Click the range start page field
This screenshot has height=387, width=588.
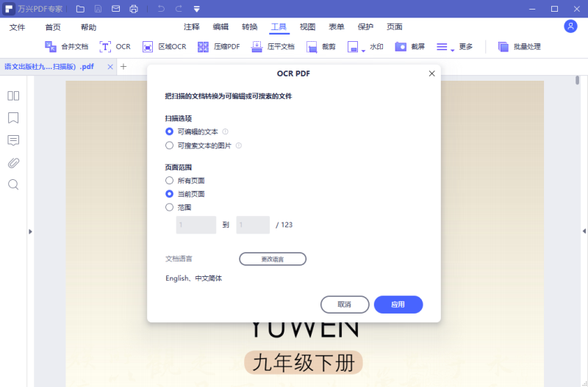196,225
